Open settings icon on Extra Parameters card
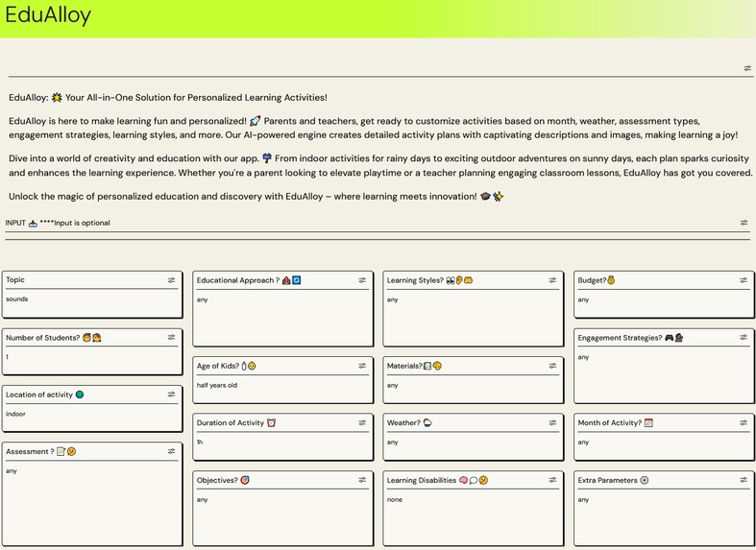This screenshot has width=756, height=550. [744, 480]
